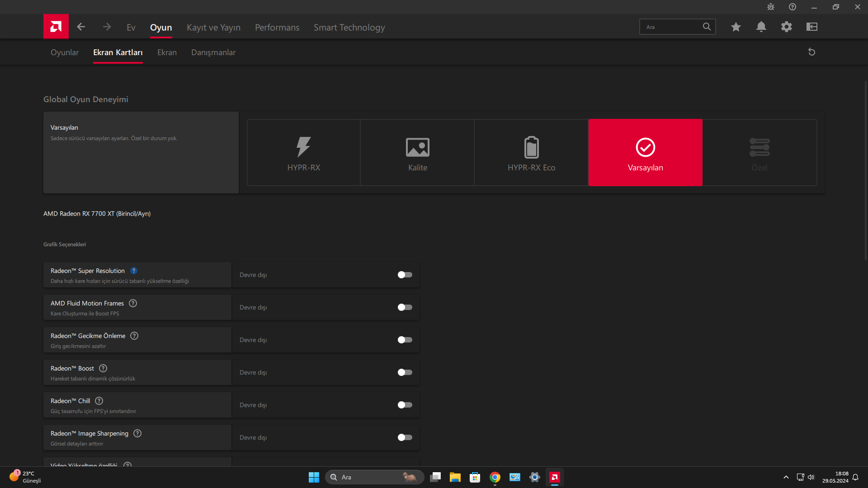Open the bug report icon

pos(771,7)
